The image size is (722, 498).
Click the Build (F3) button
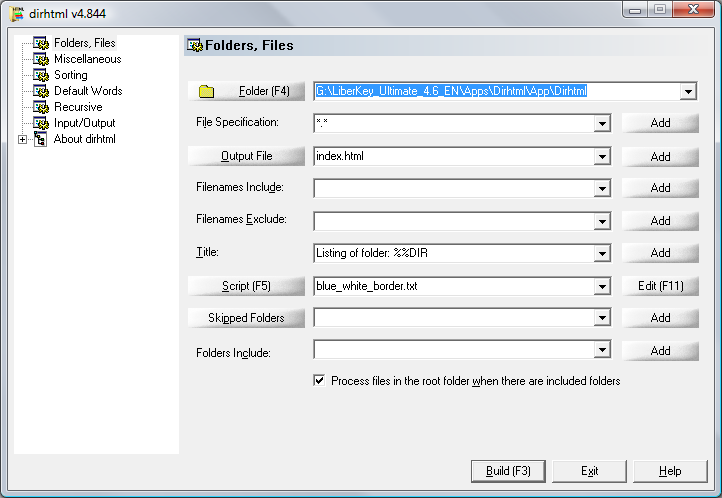508,471
